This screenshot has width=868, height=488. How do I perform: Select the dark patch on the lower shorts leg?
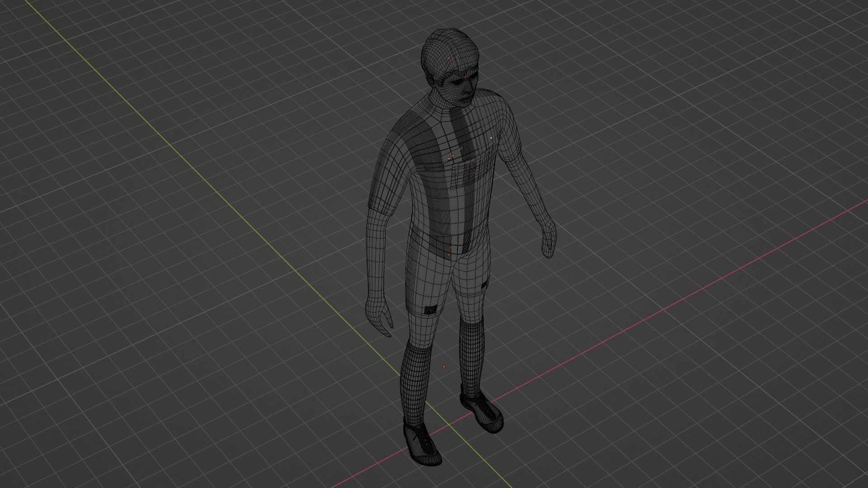pos(431,310)
